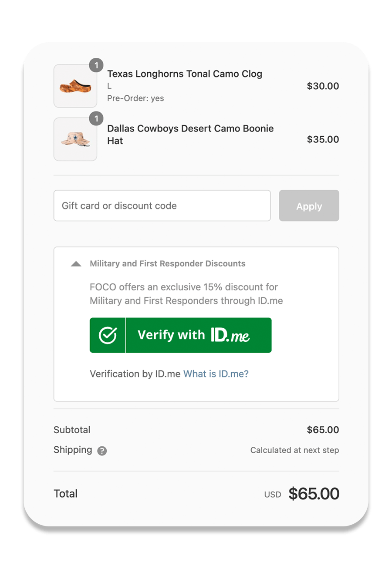This screenshot has height=566, width=392.
Task: Click the shipping help question mark icon
Action: 102,451
